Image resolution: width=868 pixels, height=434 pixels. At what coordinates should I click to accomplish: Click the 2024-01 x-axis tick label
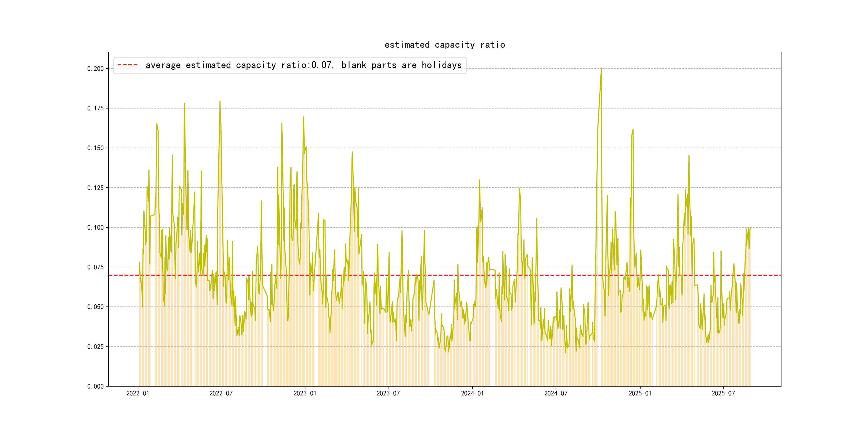pyautogui.click(x=472, y=394)
